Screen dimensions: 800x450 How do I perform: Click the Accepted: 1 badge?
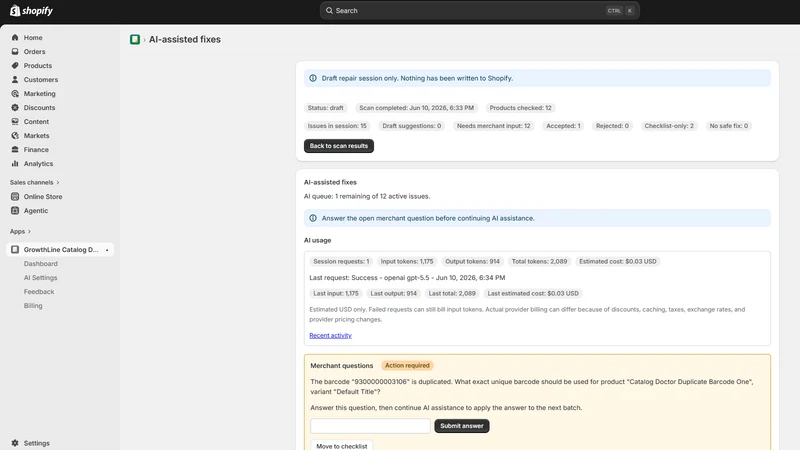coord(563,126)
